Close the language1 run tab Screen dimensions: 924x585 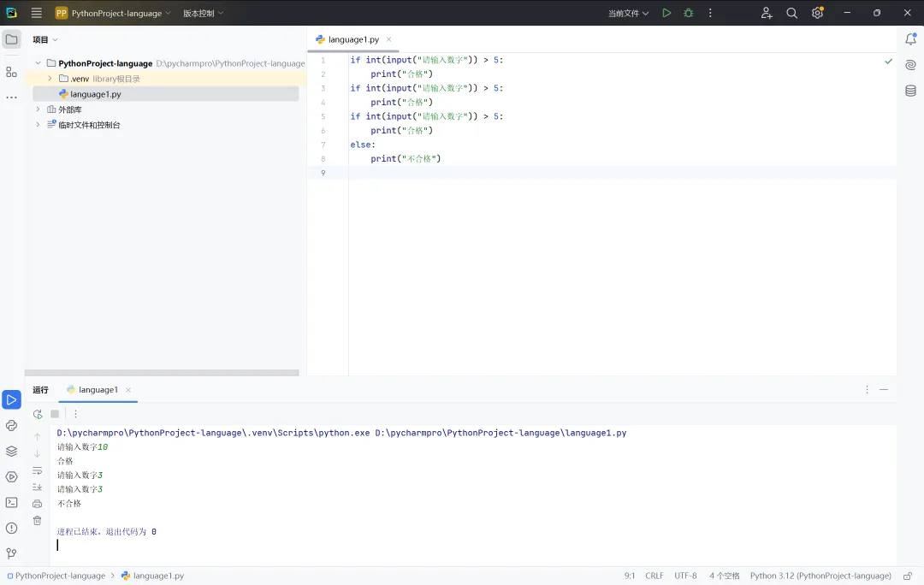(127, 390)
